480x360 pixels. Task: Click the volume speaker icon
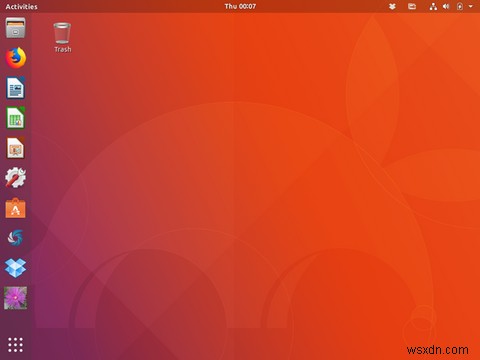pos(446,6)
